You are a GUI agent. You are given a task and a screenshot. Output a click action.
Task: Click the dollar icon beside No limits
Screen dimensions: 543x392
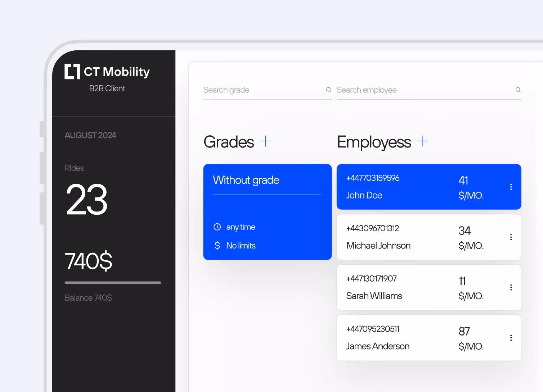217,245
